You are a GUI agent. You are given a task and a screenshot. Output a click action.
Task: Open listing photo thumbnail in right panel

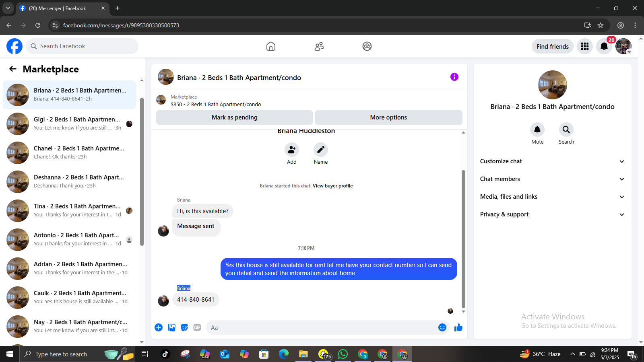(553, 85)
